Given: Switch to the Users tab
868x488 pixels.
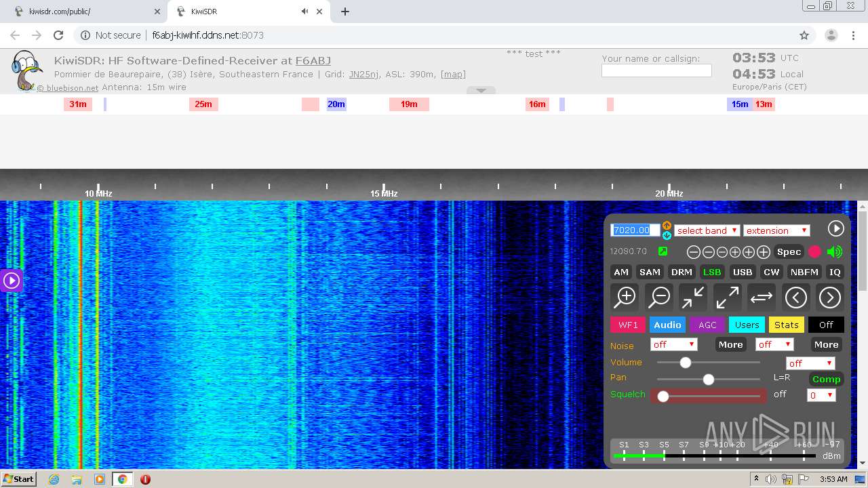Looking at the screenshot, I should tap(747, 325).
